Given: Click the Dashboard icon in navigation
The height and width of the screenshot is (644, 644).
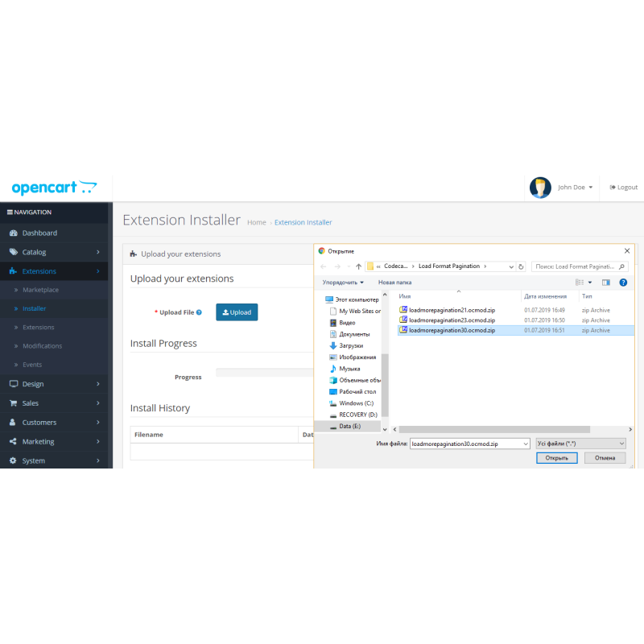Looking at the screenshot, I should pos(13,233).
